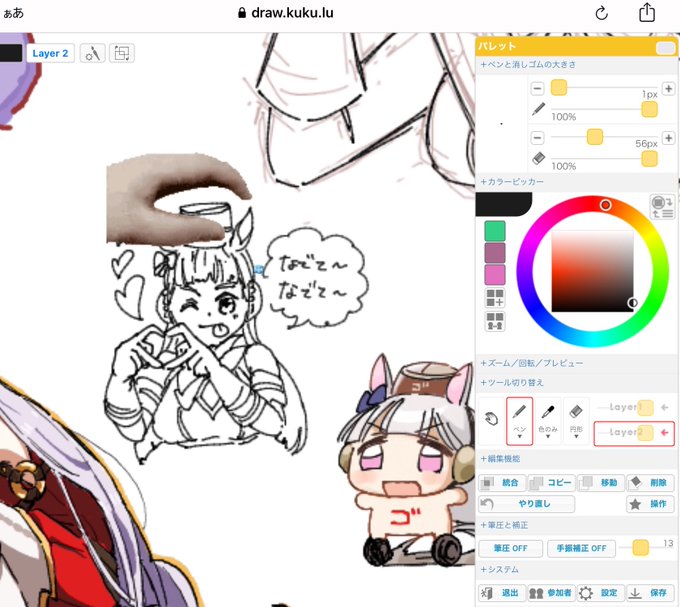Click the 削除 delete layer button
Screen dimensions: 680x607
[x=650, y=483]
